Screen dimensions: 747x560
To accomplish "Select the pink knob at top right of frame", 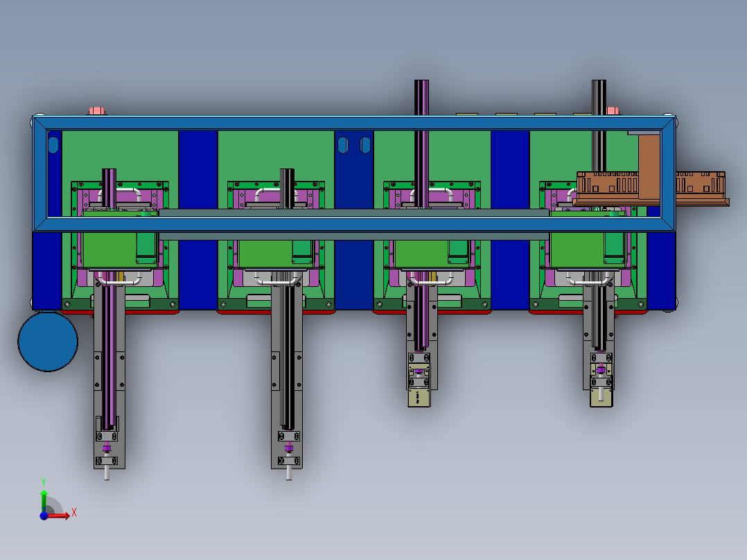I will [x=613, y=111].
